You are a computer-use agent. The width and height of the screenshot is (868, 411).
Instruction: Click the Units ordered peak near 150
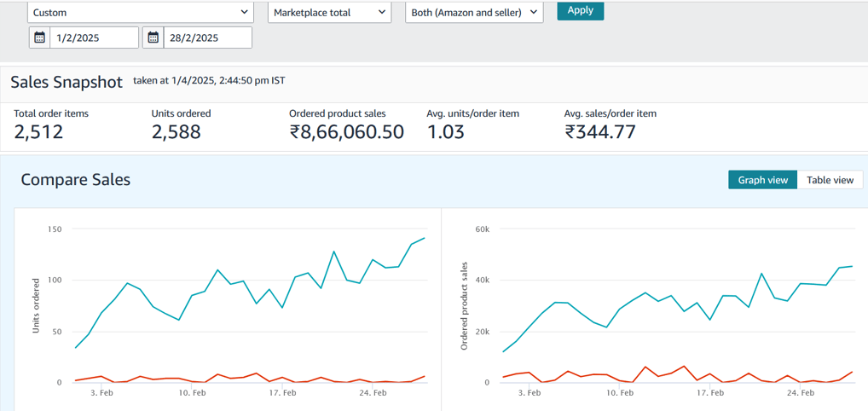click(x=424, y=238)
